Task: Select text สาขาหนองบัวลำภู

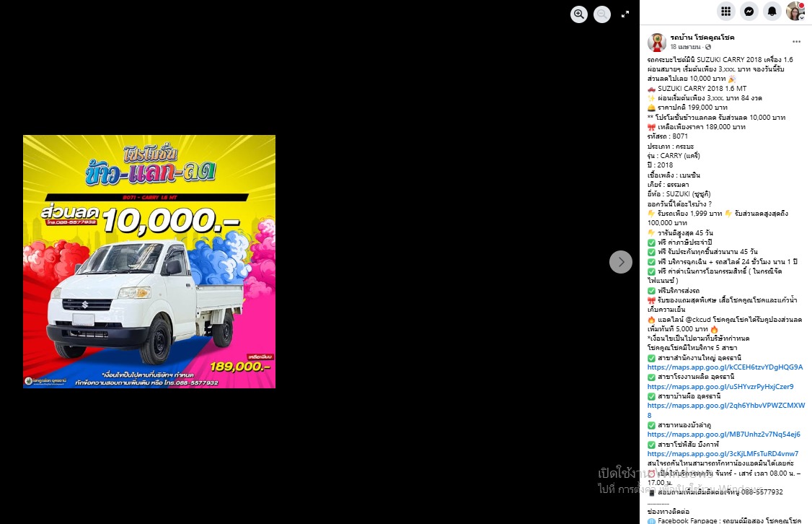Action: point(684,425)
